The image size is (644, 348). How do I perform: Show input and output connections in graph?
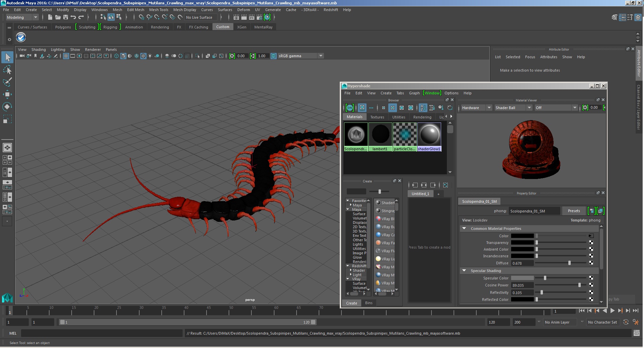pos(424,185)
